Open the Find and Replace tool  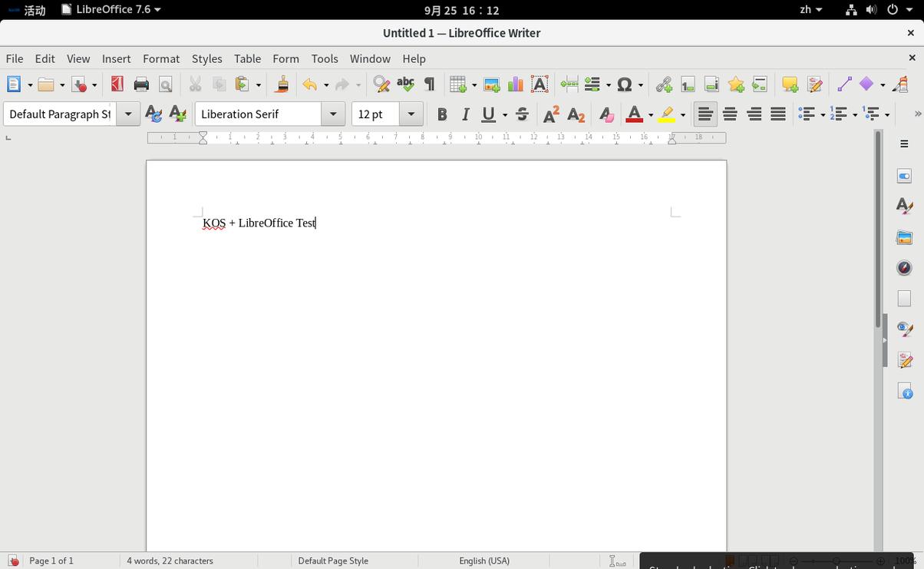coord(381,84)
